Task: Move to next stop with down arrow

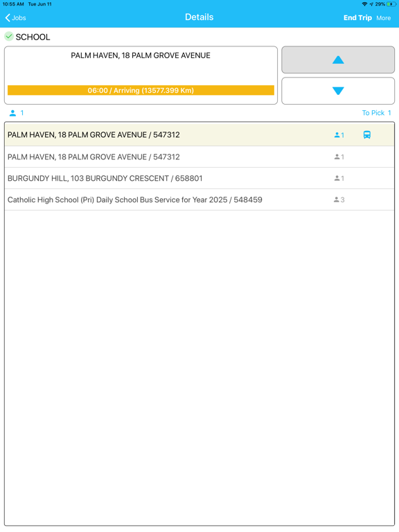Action: coord(338,91)
